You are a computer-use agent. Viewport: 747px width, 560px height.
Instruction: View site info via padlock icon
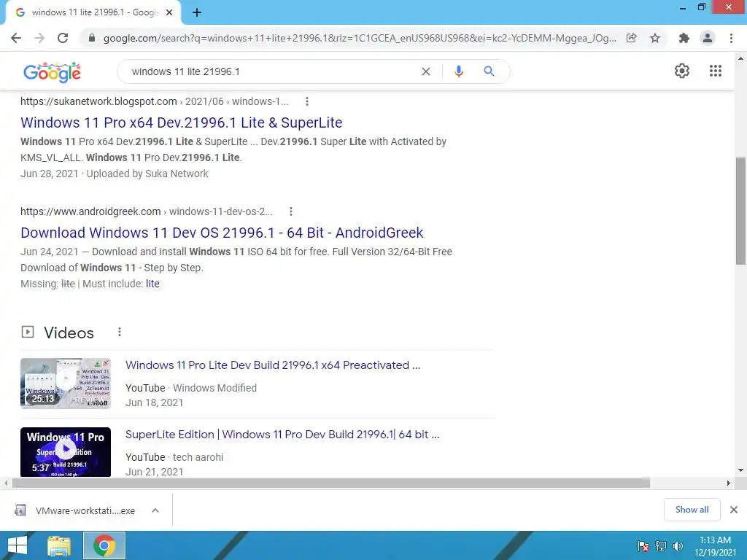coord(92,38)
